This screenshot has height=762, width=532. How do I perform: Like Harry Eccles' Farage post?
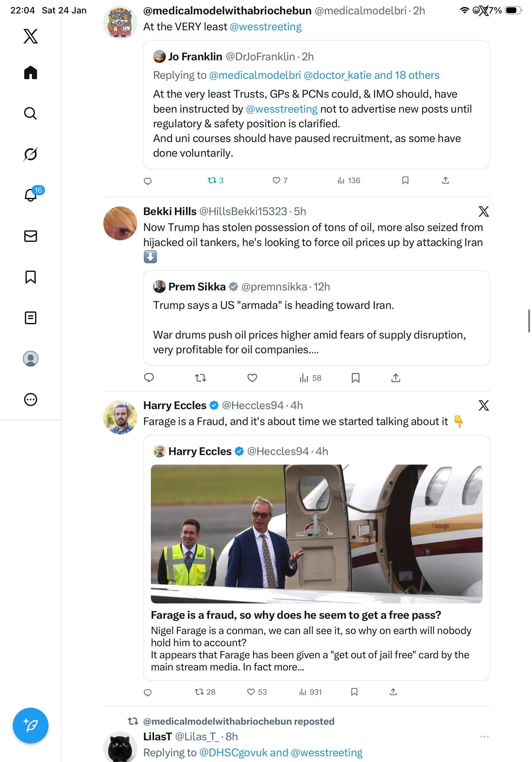[251, 692]
